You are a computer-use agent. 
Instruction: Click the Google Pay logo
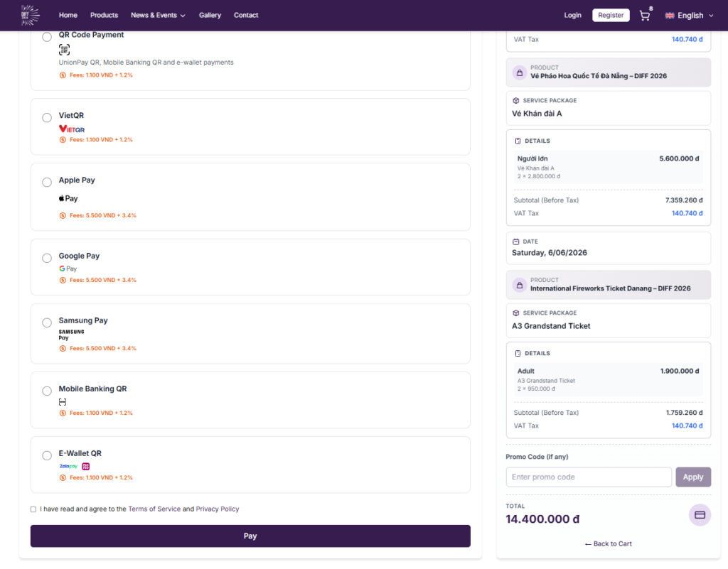(x=68, y=269)
